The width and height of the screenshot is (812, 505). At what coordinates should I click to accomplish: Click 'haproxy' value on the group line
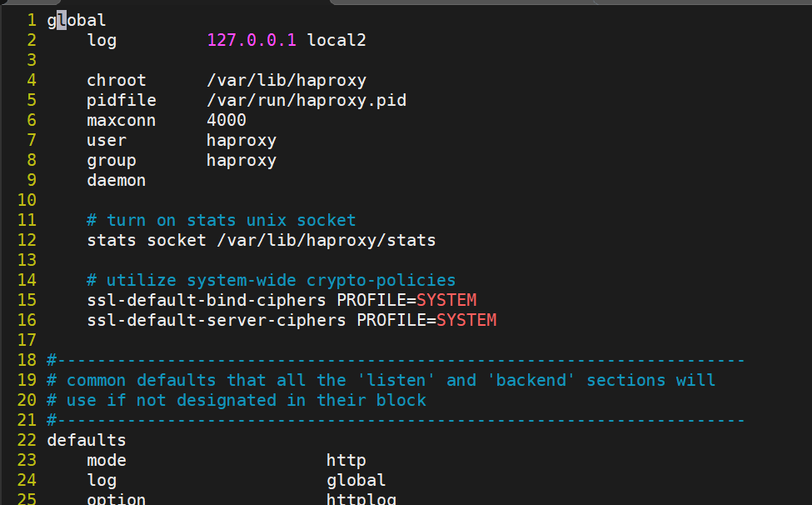[x=242, y=160]
